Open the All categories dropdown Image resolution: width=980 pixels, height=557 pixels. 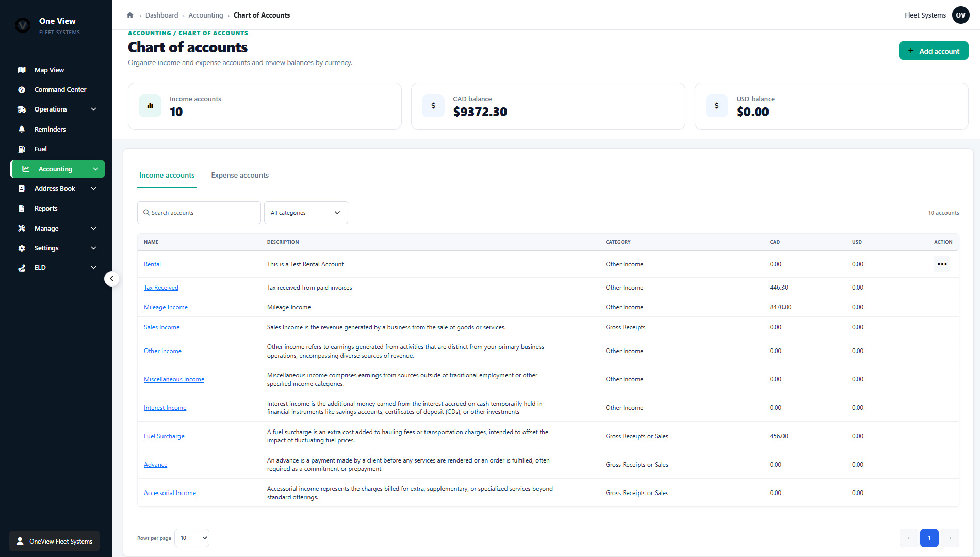[306, 213]
